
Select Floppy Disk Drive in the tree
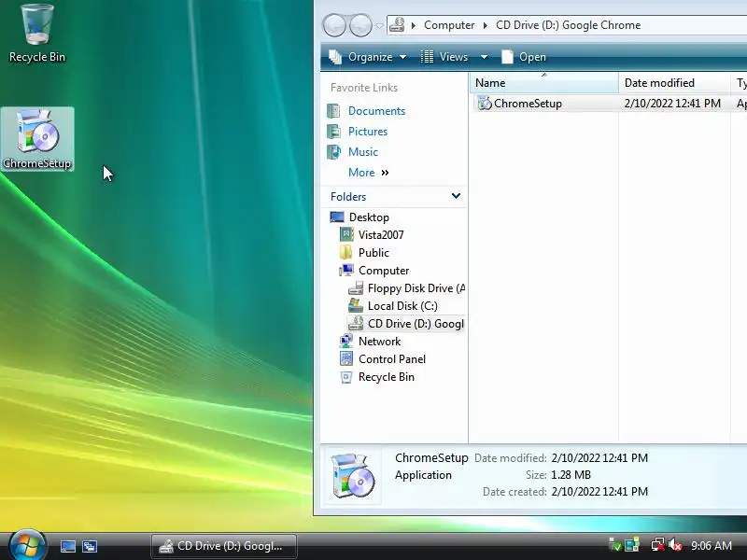[x=416, y=288]
